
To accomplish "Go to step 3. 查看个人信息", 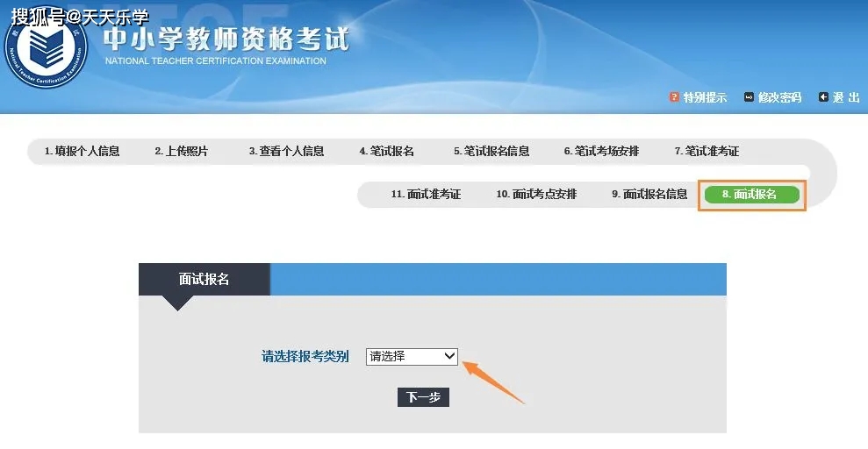I will tap(286, 151).
